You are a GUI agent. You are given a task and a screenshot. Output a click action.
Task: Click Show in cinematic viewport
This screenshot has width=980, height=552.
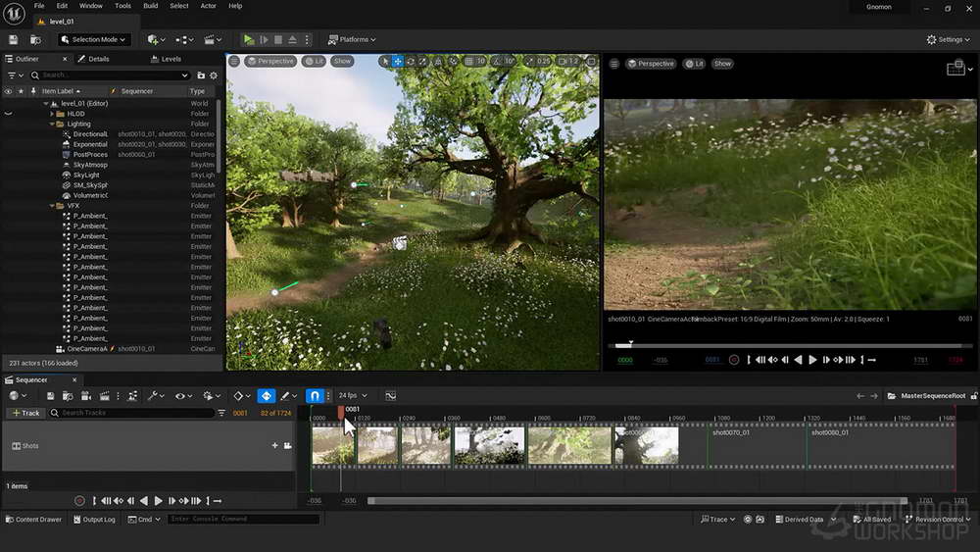722,64
